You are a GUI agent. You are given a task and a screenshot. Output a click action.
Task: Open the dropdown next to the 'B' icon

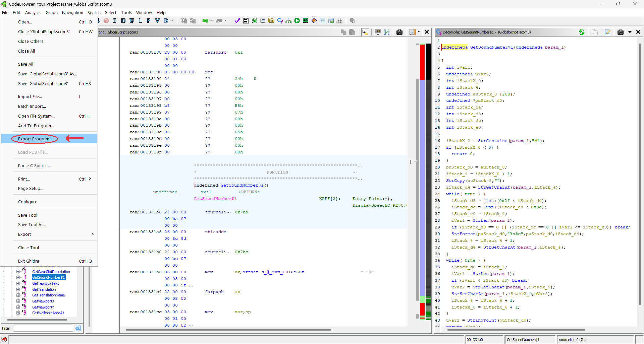click(172, 21)
